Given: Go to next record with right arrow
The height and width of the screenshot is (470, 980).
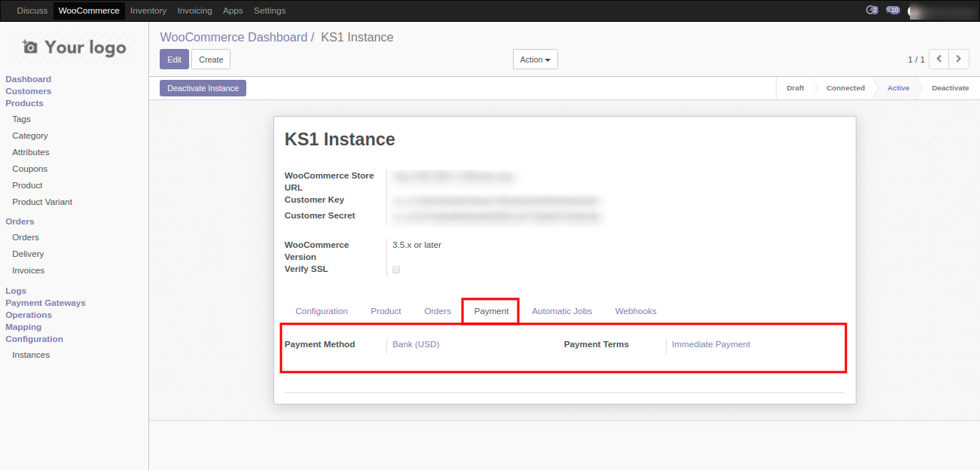Looking at the screenshot, I should click(x=959, y=59).
